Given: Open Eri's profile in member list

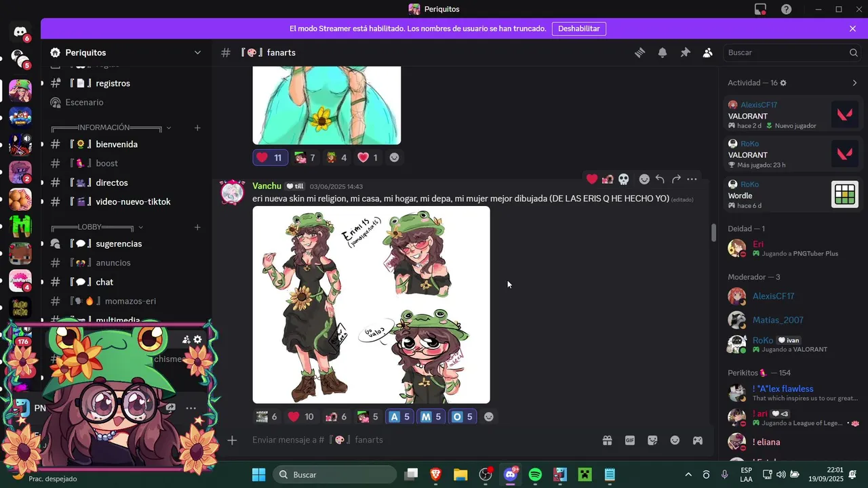Looking at the screenshot, I should pyautogui.click(x=793, y=248).
